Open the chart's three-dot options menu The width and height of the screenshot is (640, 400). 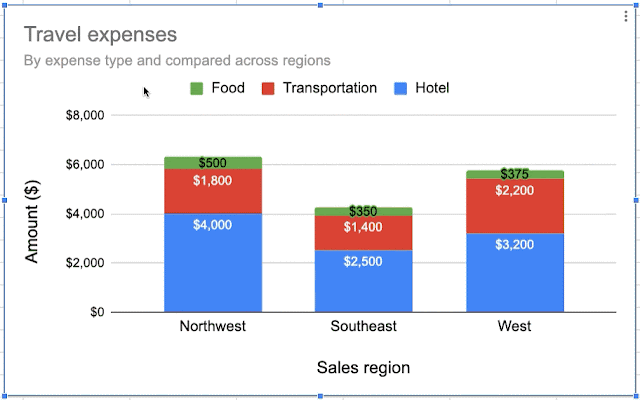[x=626, y=16]
